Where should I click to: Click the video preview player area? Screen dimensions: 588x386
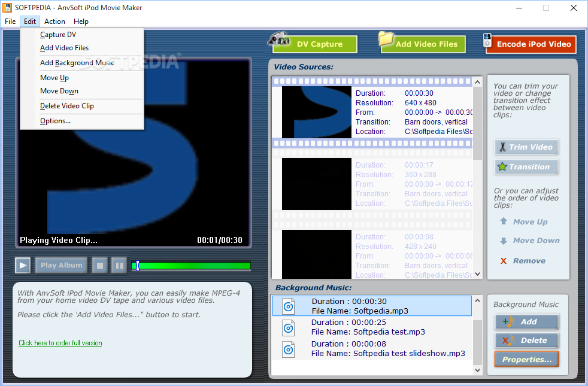(x=134, y=153)
